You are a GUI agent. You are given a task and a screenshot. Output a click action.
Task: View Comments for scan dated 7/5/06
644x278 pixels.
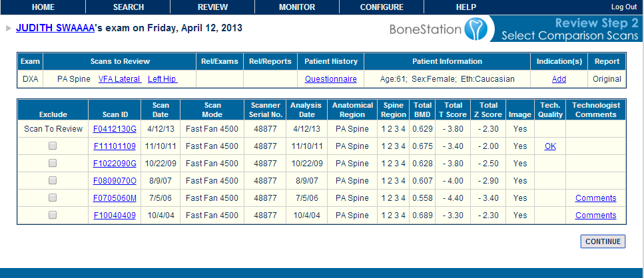(x=595, y=198)
